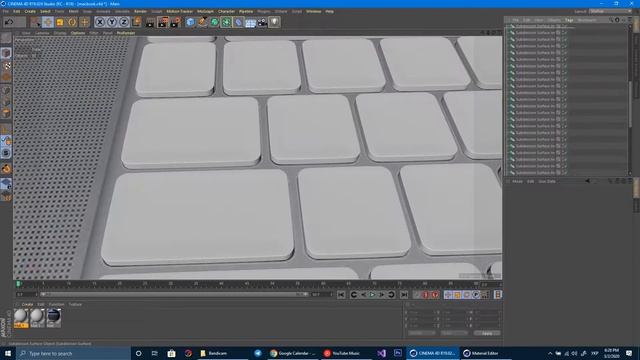The width and height of the screenshot is (640, 360).
Task: Toggle the Y axis lock
Action: click(x=112, y=22)
